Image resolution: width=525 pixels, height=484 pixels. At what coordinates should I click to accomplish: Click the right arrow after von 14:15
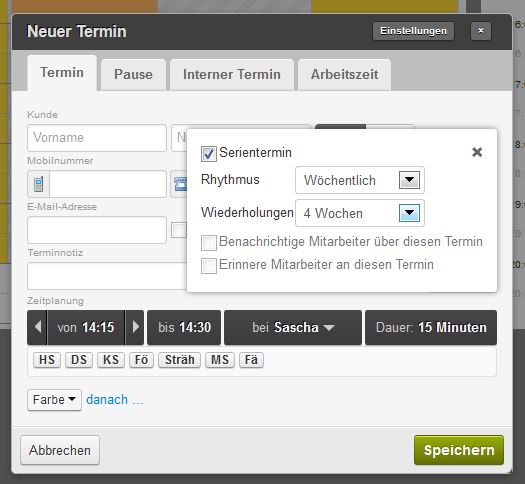pyautogui.click(x=135, y=327)
